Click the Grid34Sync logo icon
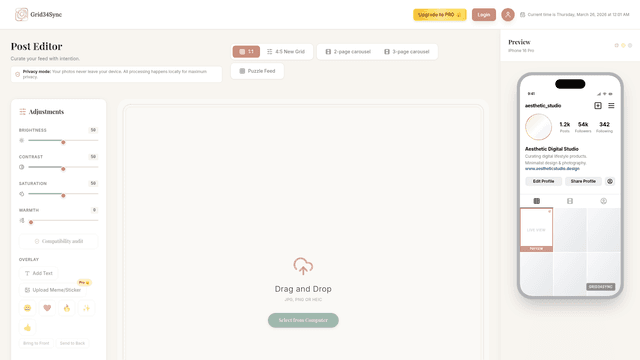The width and height of the screenshot is (640, 360). [21, 14]
